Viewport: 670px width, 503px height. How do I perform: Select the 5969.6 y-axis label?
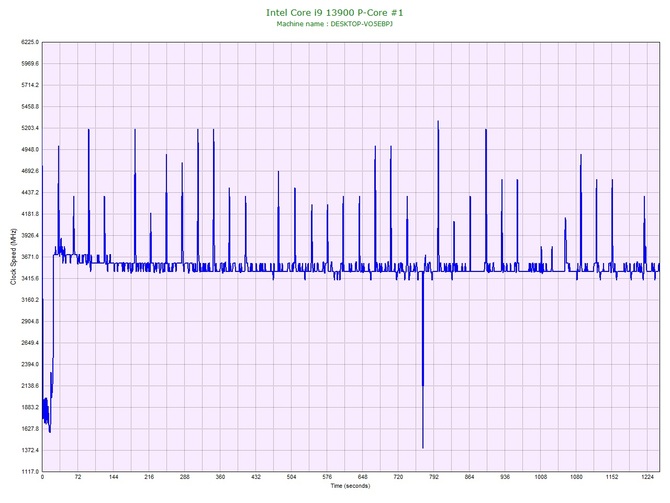(30, 64)
